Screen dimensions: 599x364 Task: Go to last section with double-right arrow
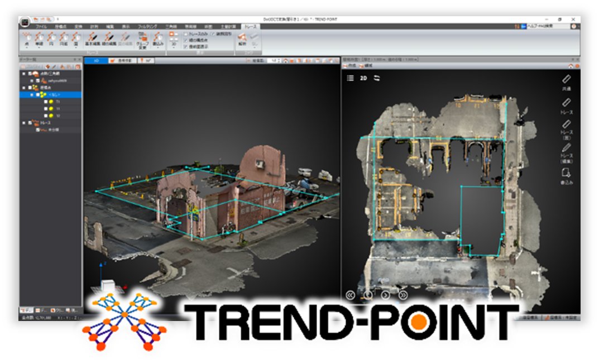[402, 295]
